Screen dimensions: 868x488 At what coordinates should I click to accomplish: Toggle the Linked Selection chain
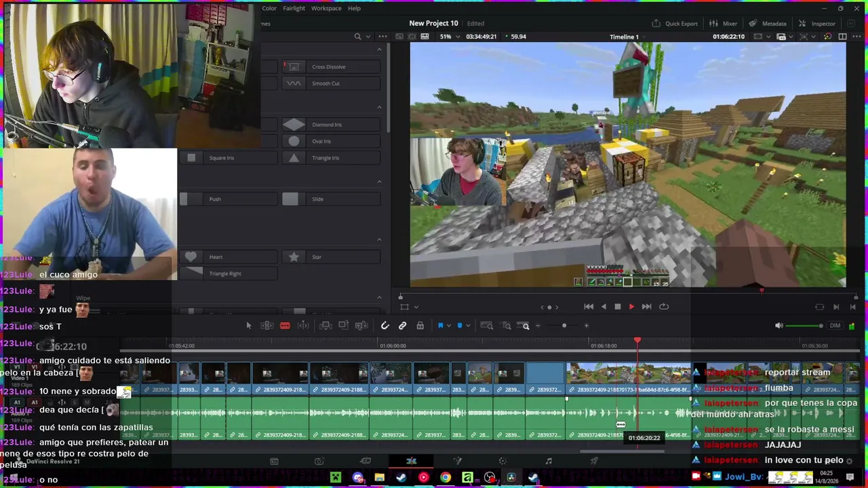(402, 326)
